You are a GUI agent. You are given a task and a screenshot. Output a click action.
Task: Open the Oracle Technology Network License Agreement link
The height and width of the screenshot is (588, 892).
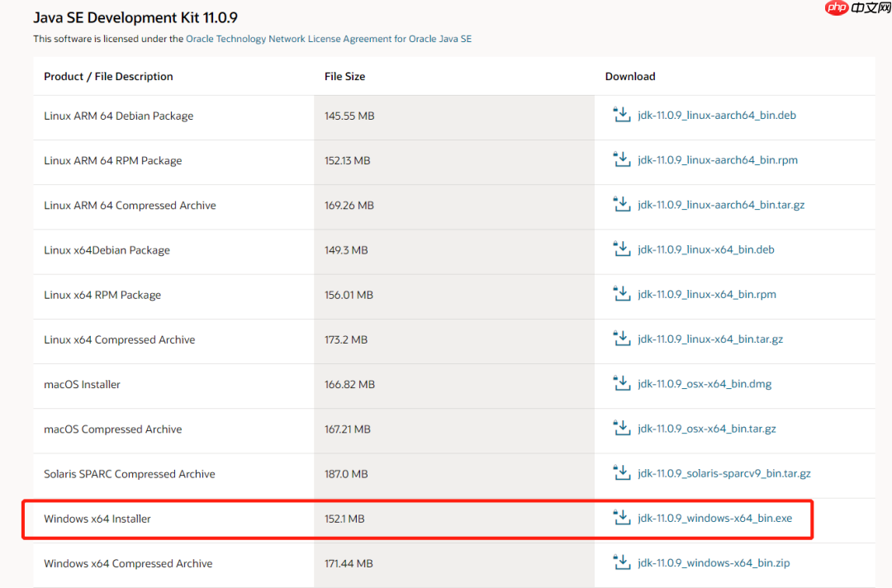point(329,39)
